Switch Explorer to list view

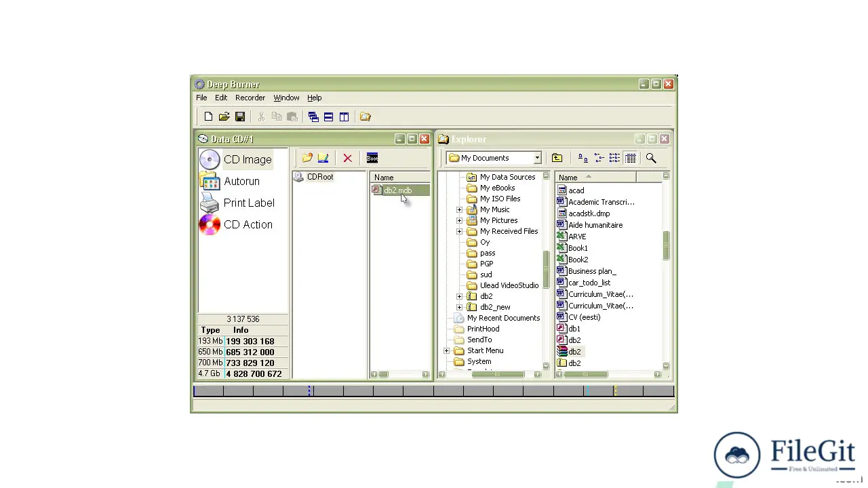click(x=614, y=158)
